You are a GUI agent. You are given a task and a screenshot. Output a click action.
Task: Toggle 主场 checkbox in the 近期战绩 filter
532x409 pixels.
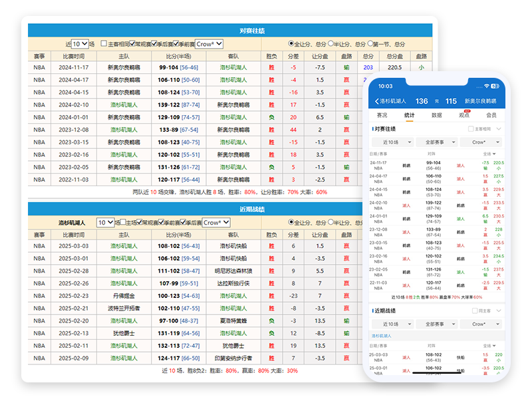pyautogui.click(x=123, y=222)
